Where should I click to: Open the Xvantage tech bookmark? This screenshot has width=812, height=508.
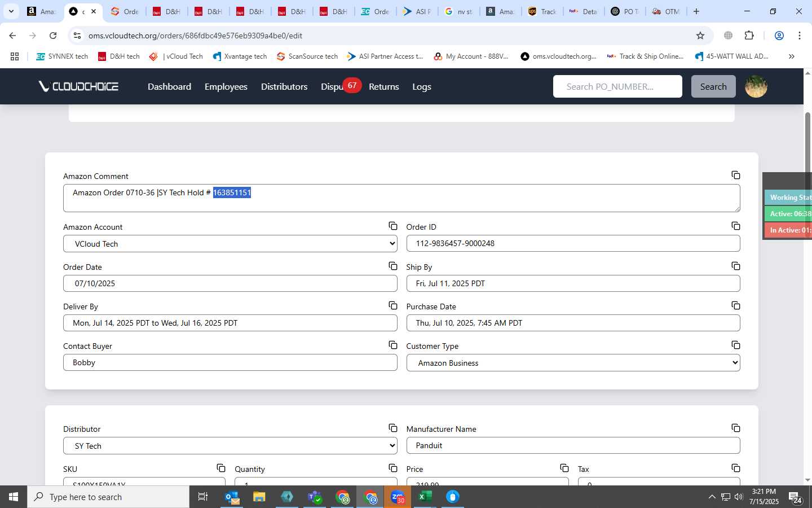click(x=240, y=56)
